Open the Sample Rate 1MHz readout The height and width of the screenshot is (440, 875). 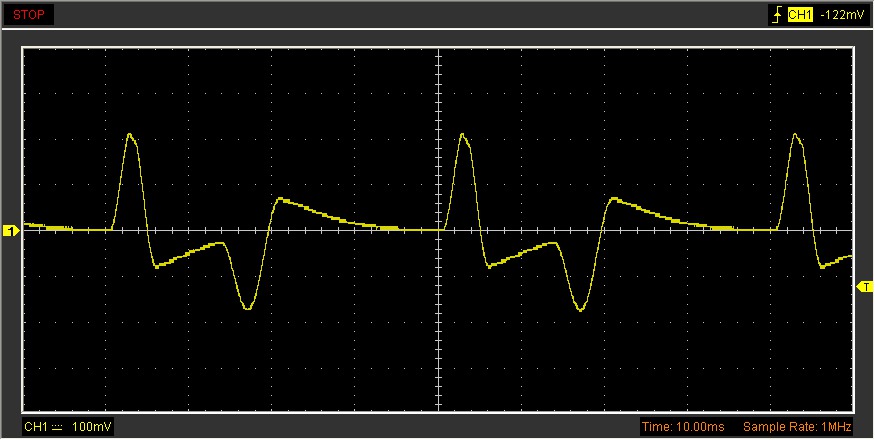797,428
